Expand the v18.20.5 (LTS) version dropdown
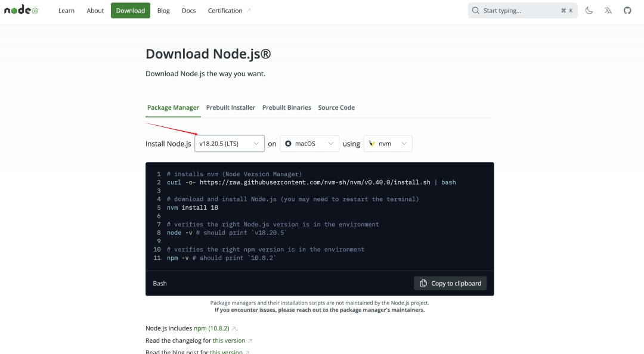Image resolution: width=644 pixels, height=354 pixels. pos(230,144)
